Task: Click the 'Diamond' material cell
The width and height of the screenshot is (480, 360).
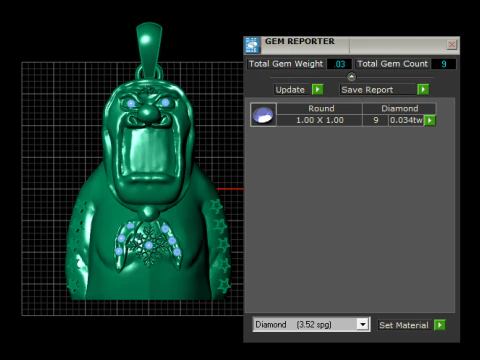Action: coord(399,109)
